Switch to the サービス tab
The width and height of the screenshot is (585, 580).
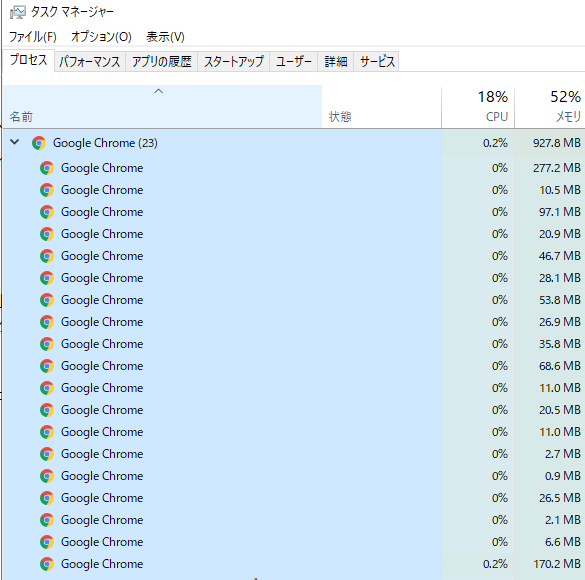coord(377,62)
